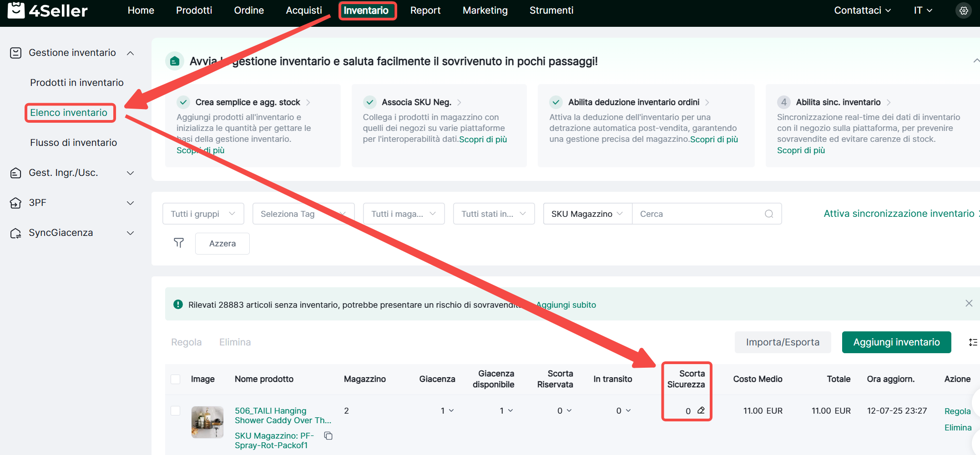Image resolution: width=980 pixels, height=455 pixels.
Task: Click the Cerca search field
Action: (698, 214)
